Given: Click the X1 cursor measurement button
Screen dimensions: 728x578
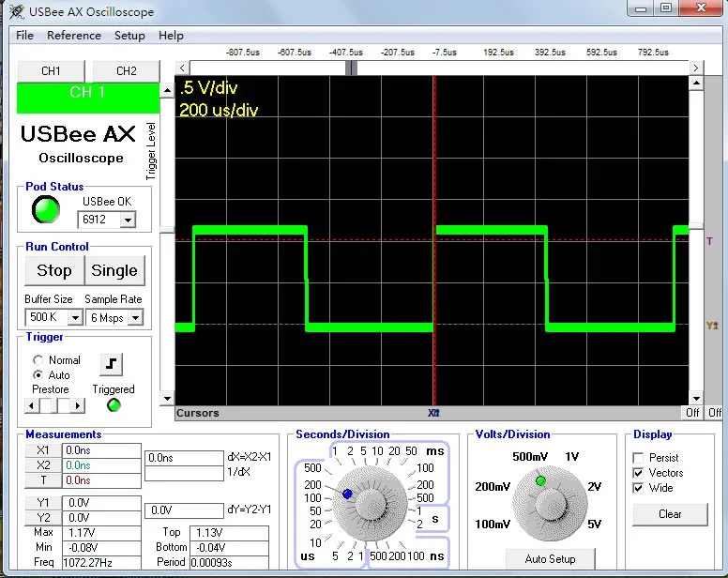Looking at the screenshot, I should 43,450.
